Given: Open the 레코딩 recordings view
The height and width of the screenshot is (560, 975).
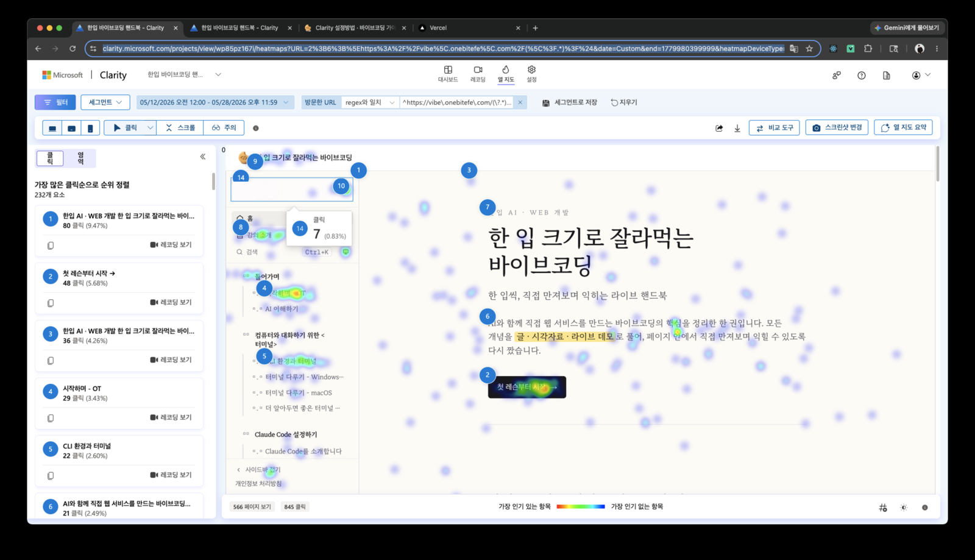Looking at the screenshot, I should (x=478, y=74).
